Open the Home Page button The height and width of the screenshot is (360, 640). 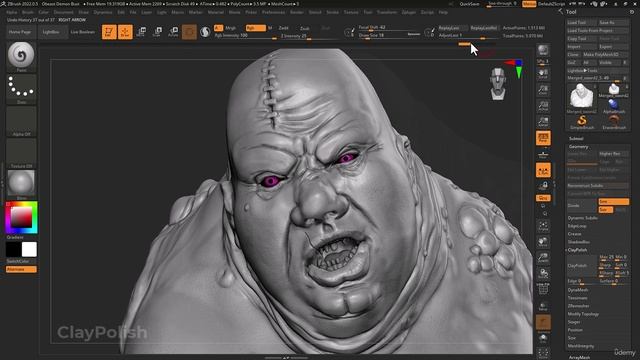tap(20, 32)
